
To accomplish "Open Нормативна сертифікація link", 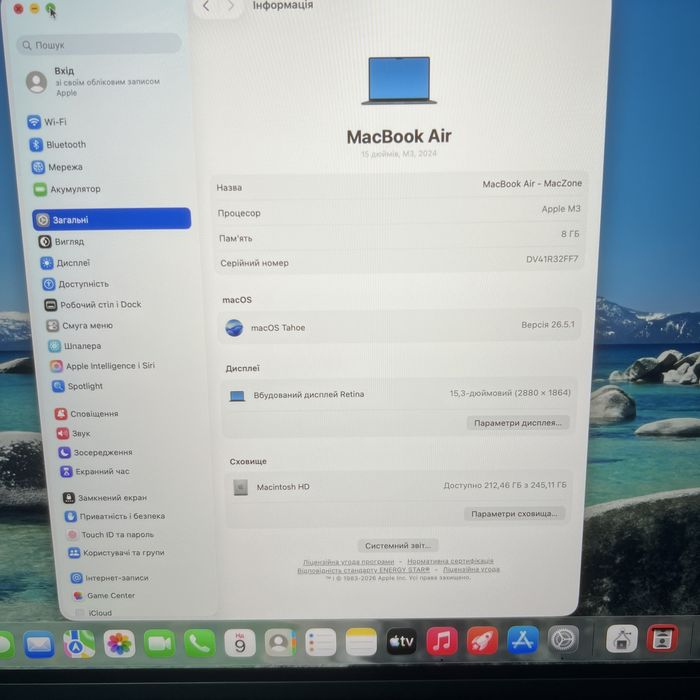I will point(450,561).
